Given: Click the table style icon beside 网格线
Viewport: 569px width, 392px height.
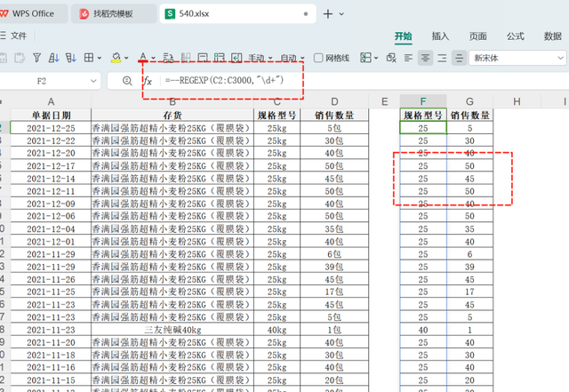Looking at the screenshot, I should coord(365,58).
